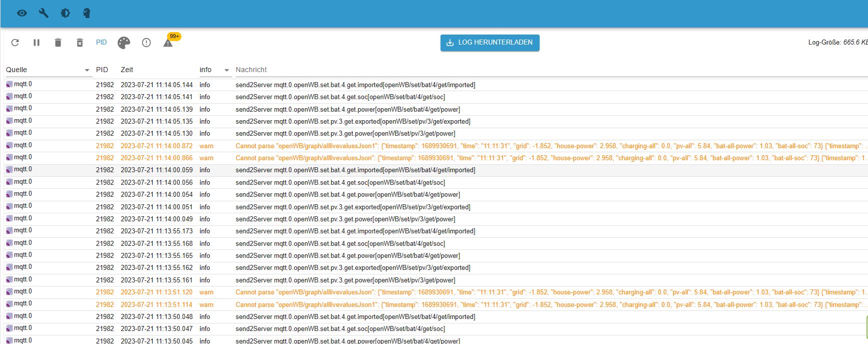Toggle the PID column display
868x344 pixels.
click(x=101, y=43)
